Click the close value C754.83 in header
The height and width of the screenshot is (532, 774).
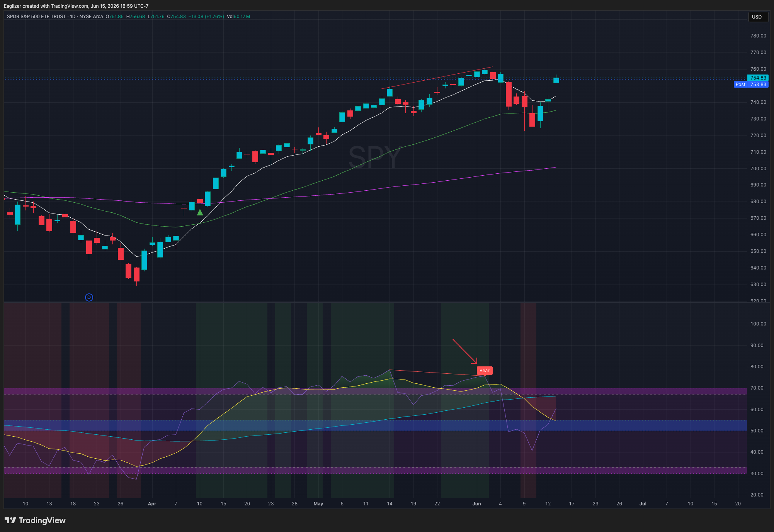pyautogui.click(x=177, y=17)
